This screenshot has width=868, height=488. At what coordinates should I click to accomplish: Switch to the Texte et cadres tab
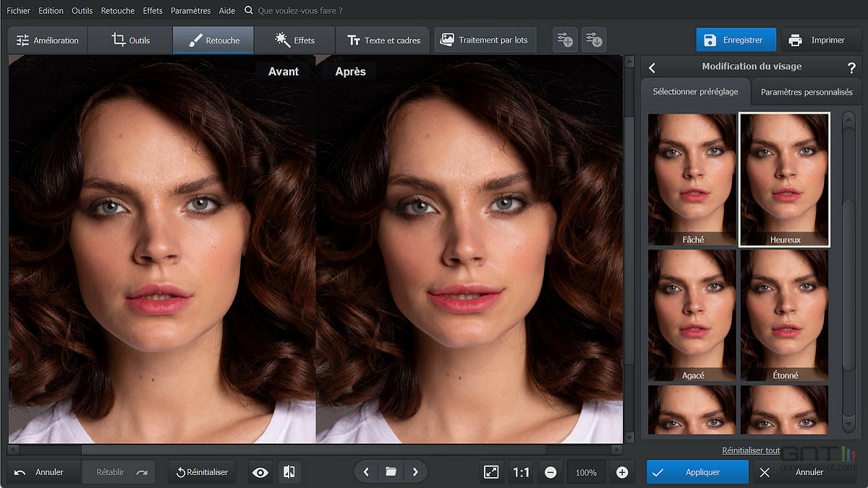point(383,40)
